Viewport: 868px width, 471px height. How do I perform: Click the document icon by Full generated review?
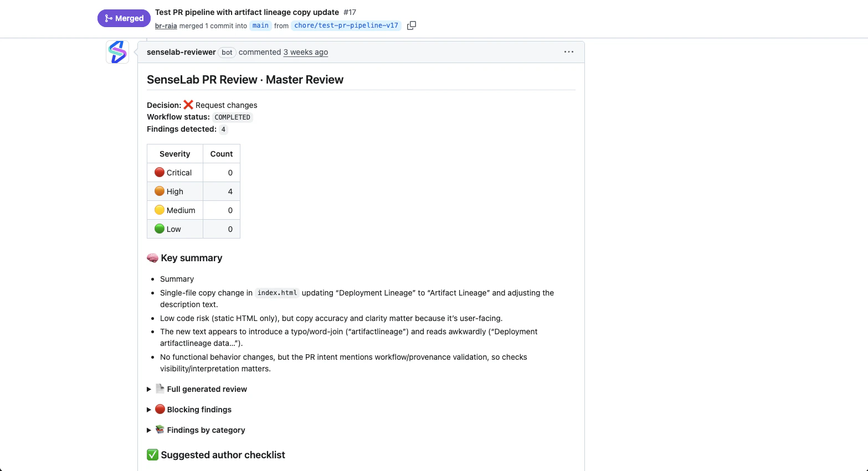click(x=160, y=389)
